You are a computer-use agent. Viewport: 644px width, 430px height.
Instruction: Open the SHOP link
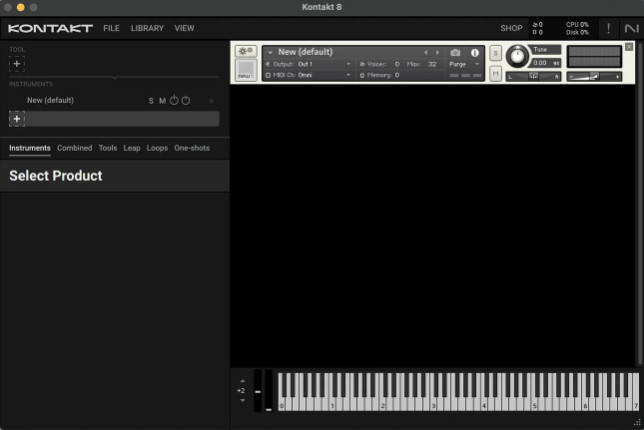coord(511,28)
